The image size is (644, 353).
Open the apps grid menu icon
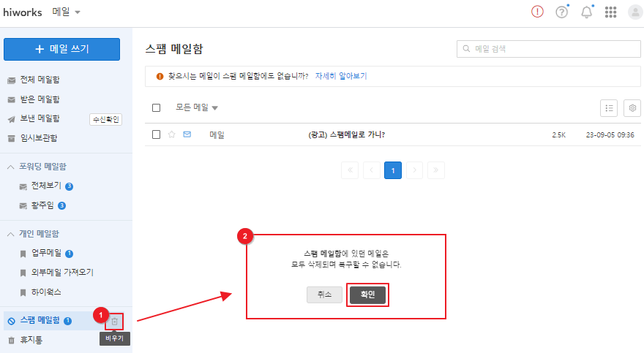pos(610,12)
